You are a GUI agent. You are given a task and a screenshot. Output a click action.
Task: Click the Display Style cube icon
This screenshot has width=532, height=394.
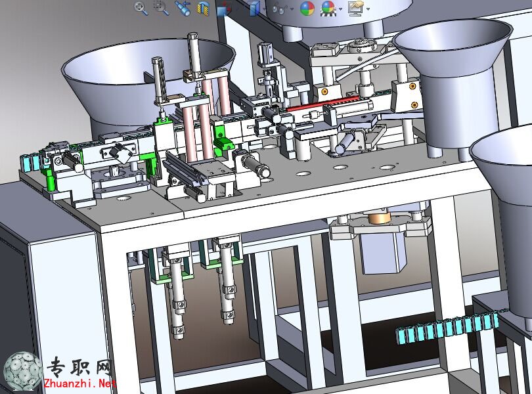[254, 8]
